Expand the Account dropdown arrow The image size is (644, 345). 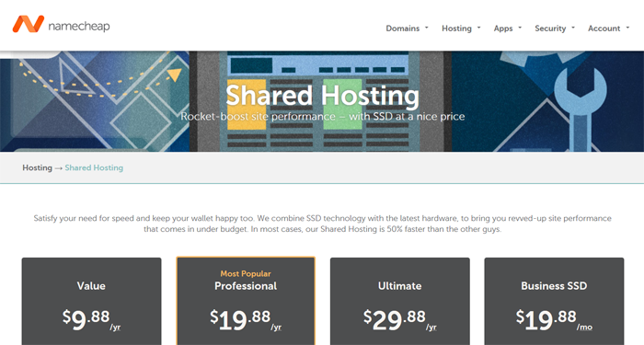point(627,28)
